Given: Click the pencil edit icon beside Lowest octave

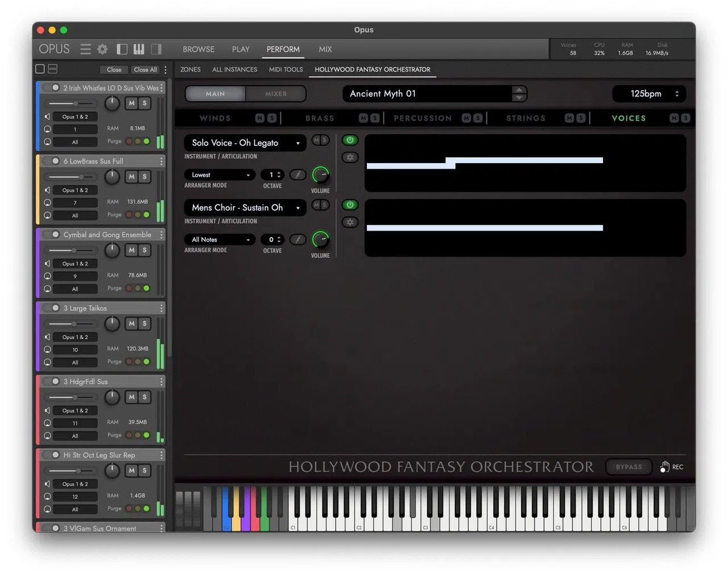Looking at the screenshot, I should pyautogui.click(x=297, y=175).
